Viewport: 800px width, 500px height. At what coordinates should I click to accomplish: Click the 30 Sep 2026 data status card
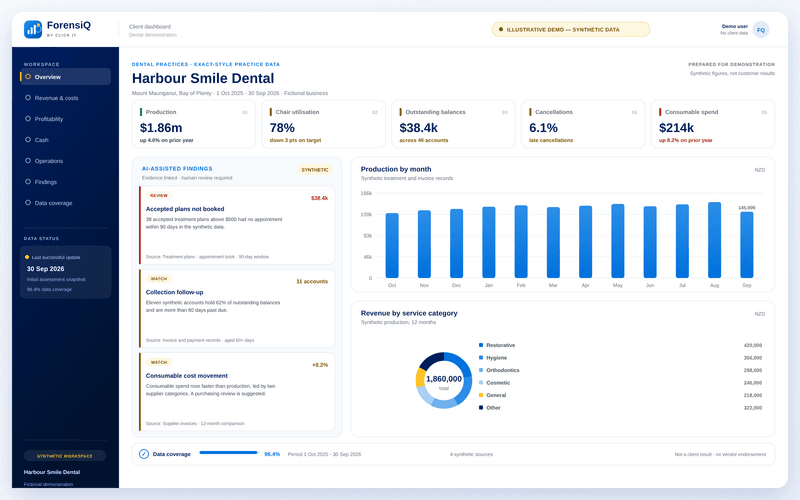coord(65,272)
